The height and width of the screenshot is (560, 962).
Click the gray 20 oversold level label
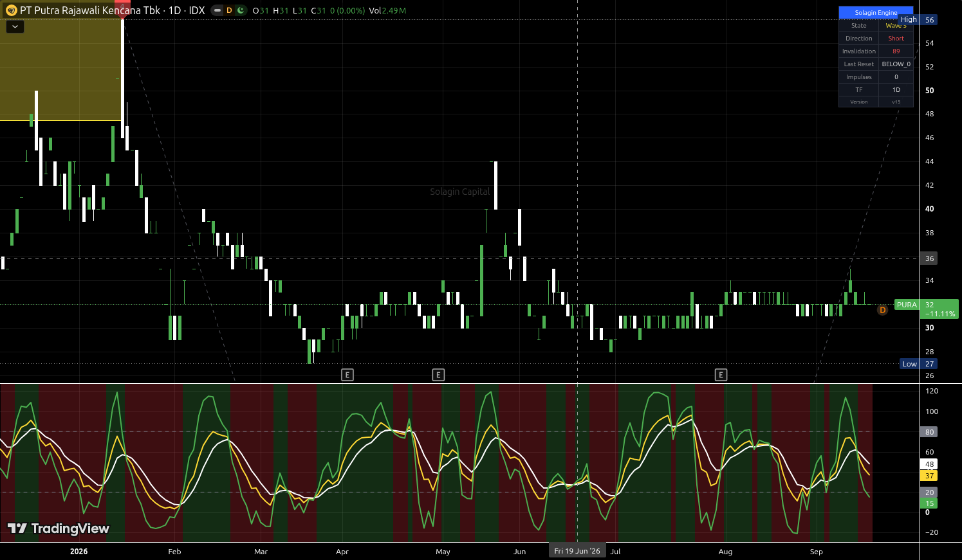pyautogui.click(x=929, y=492)
